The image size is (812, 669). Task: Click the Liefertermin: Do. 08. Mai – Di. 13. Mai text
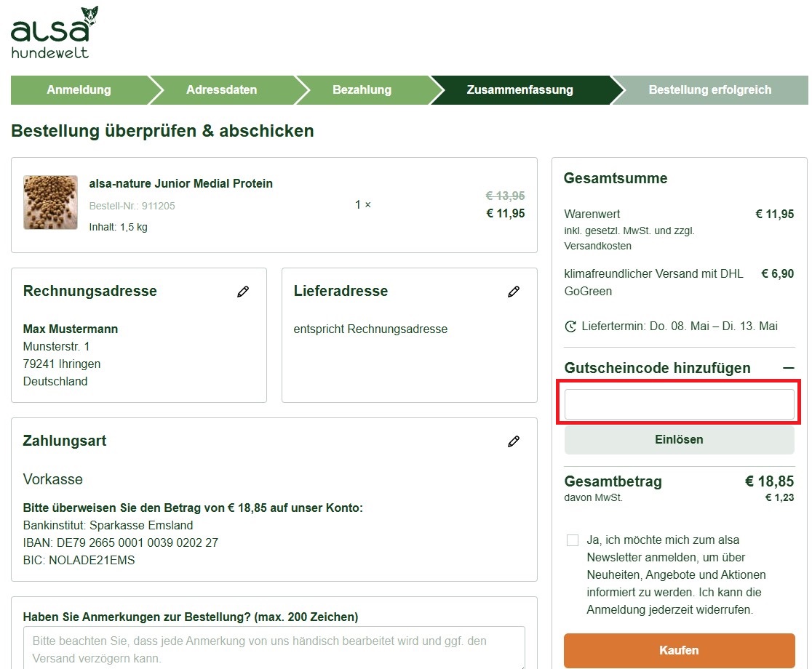(680, 327)
